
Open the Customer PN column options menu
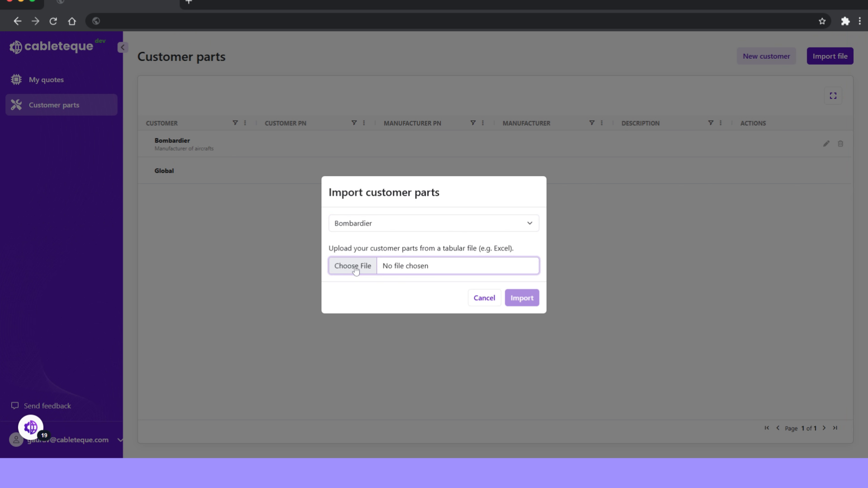tap(363, 122)
